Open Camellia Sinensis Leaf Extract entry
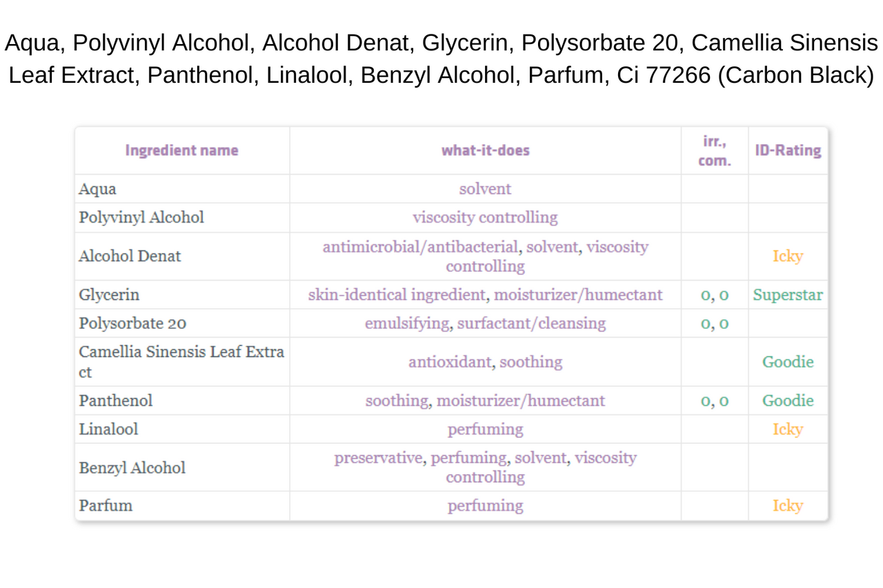 click(181, 362)
